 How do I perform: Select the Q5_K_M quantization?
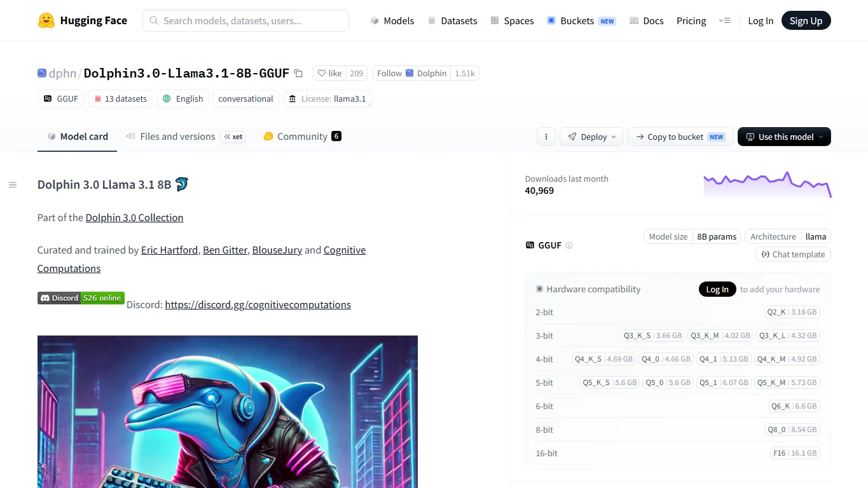pyautogui.click(x=787, y=383)
